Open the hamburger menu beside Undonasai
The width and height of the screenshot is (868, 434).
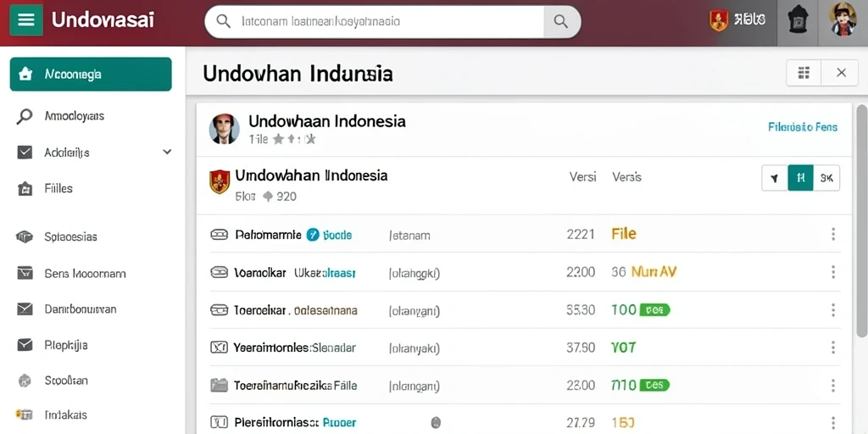(x=26, y=20)
